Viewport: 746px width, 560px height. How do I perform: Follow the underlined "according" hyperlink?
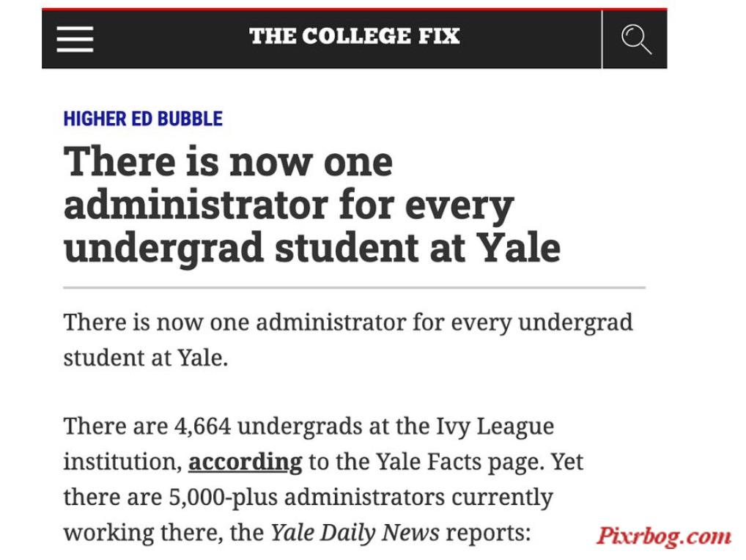pyautogui.click(x=245, y=463)
